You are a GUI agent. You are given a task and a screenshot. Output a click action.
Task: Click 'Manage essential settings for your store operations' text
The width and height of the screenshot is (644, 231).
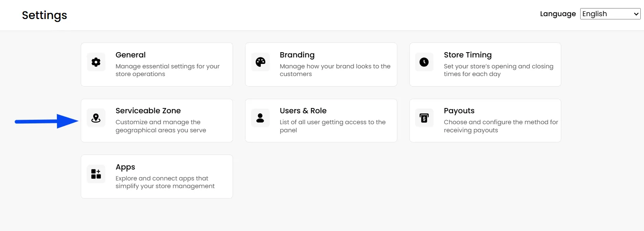click(168, 70)
